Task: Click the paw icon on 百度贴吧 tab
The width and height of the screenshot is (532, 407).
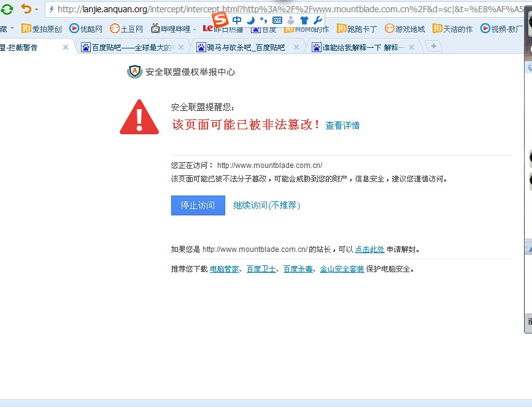Action: [x=86, y=47]
